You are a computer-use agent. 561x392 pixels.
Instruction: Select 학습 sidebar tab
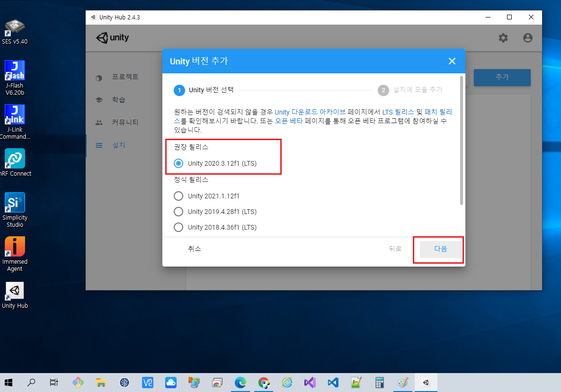(x=119, y=100)
